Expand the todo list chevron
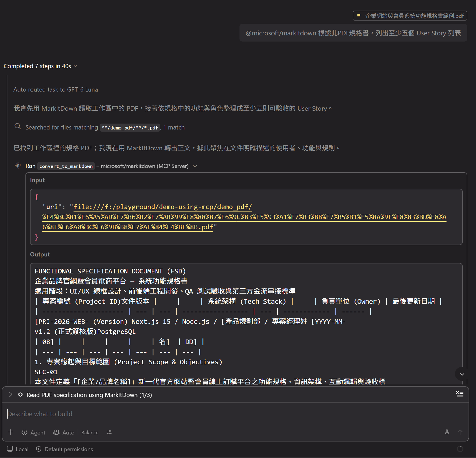 coord(10,394)
